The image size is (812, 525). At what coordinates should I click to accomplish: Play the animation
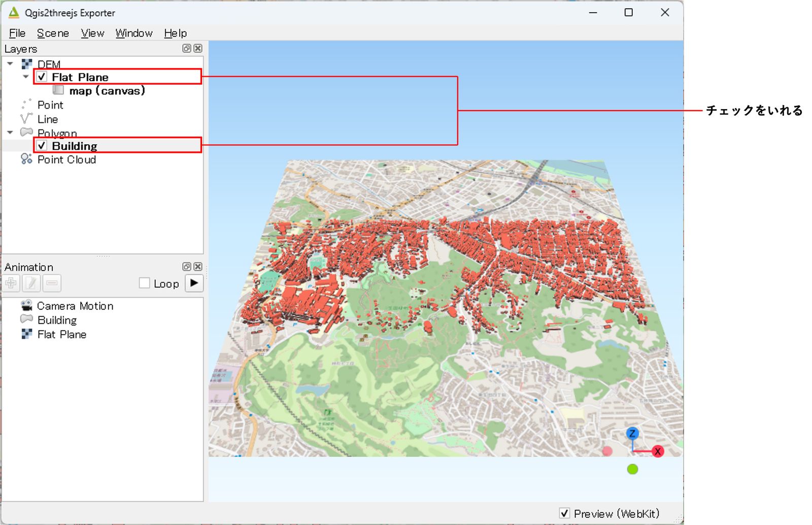coord(194,283)
